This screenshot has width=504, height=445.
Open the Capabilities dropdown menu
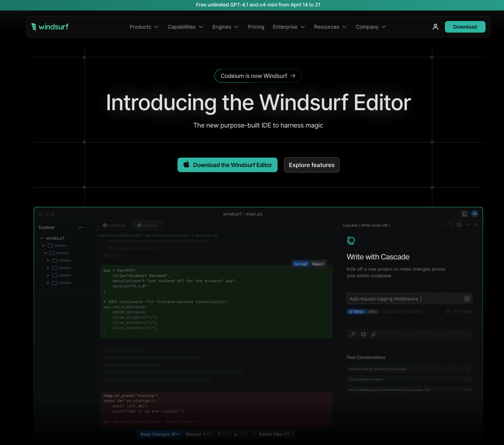coord(186,27)
